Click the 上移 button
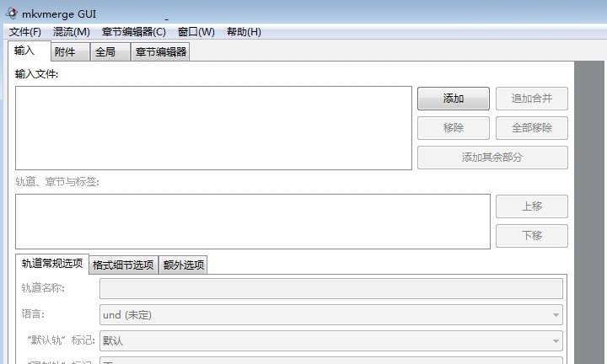The width and height of the screenshot is (607, 364). tap(532, 206)
